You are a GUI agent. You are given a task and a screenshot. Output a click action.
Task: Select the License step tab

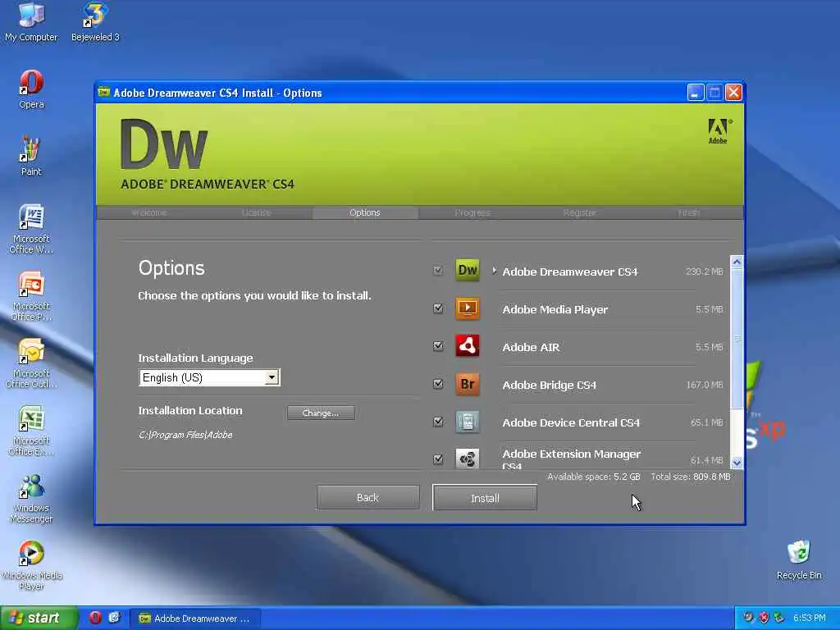[x=256, y=212]
